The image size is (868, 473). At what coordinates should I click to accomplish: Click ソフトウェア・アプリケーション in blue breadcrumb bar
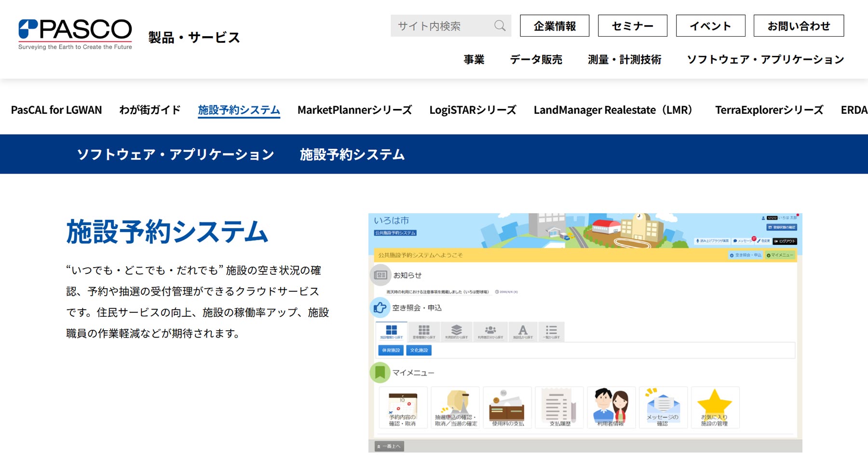click(176, 154)
